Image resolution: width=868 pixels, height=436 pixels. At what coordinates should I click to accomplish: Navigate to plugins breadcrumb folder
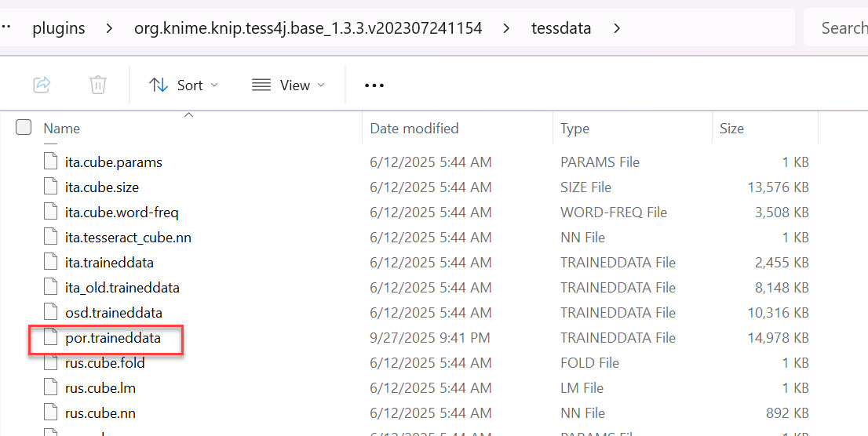[58, 29]
